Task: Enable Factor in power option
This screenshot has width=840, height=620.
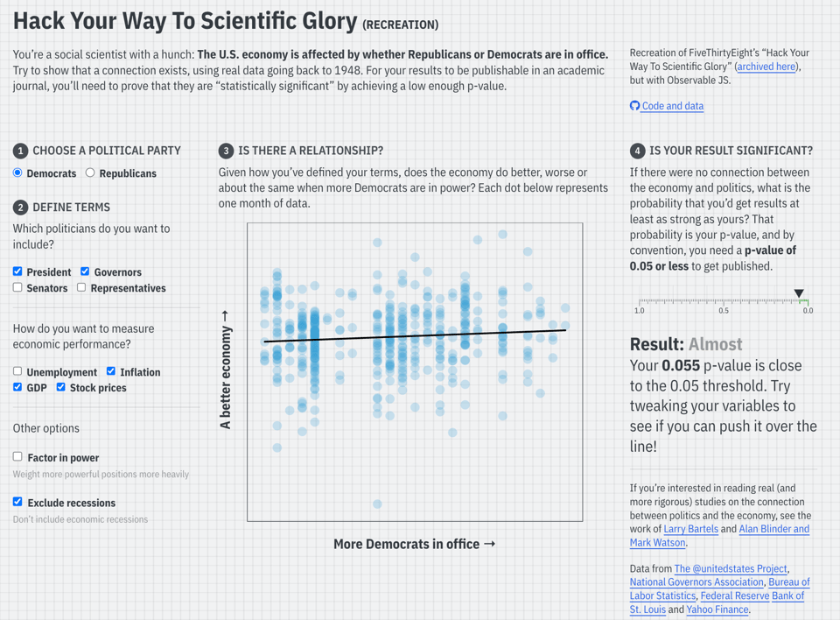Action: click(17, 456)
